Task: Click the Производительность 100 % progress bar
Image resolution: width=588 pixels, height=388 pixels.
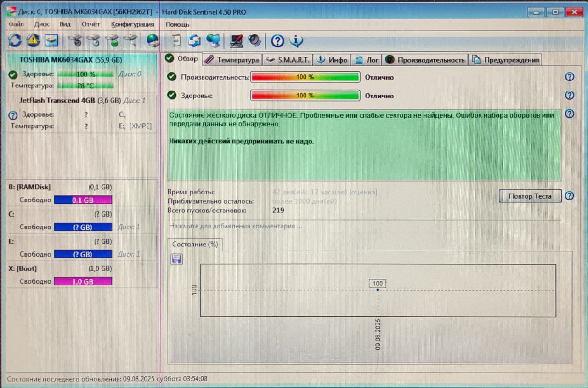Action: click(305, 77)
